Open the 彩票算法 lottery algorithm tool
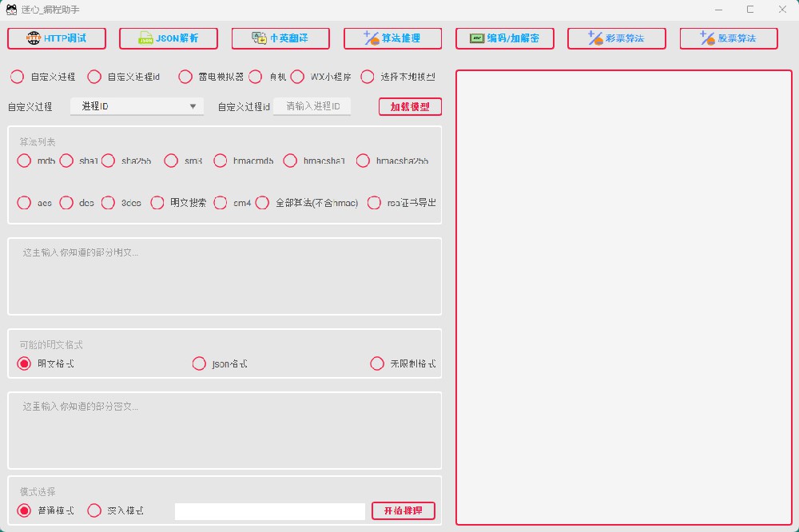 click(x=616, y=38)
